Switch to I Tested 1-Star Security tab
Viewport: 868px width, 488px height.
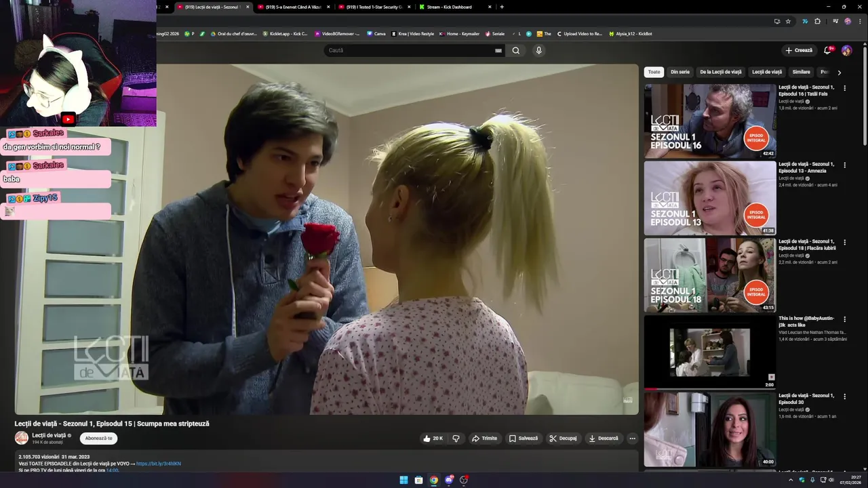click(x=374, y=7)
